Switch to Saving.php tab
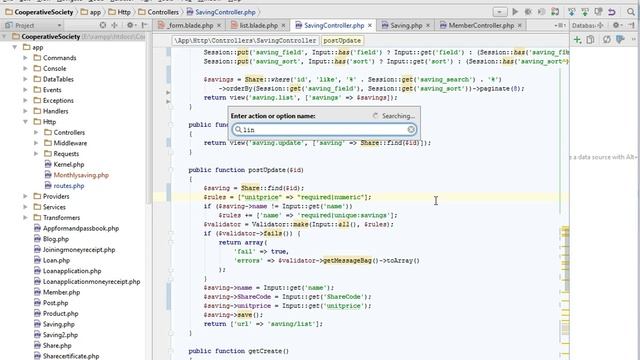Image resolution: width=640 pixels, height=360 pixels. click(406, 25)
